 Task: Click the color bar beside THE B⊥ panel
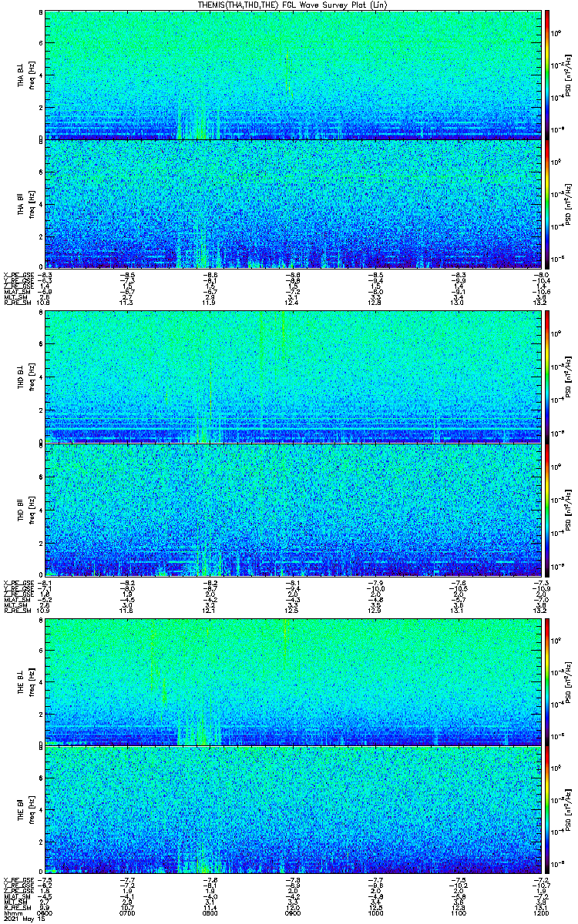[x=547, y=681]
